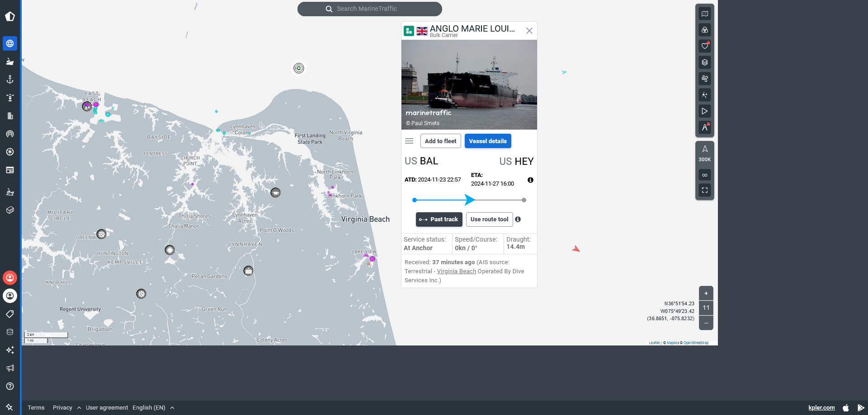This screenshot has height=415, width=868.
Task: Select the light blue vessel arrow on map
Action: pos(564,72)
